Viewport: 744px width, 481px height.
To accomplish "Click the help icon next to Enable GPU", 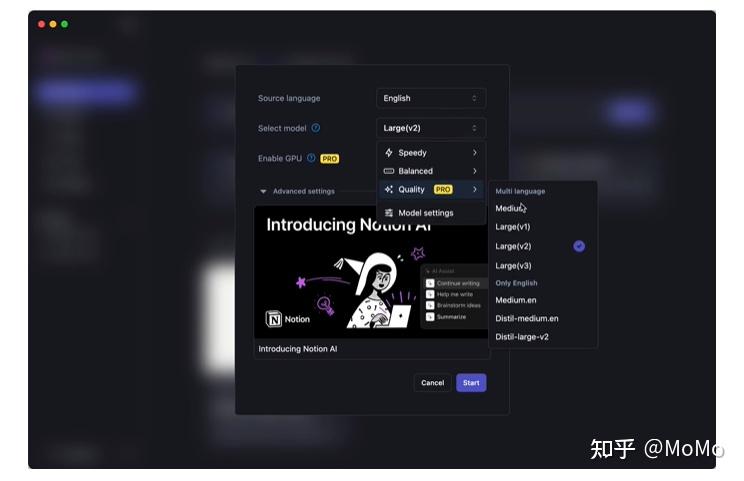I will click(x=311, y=158).
